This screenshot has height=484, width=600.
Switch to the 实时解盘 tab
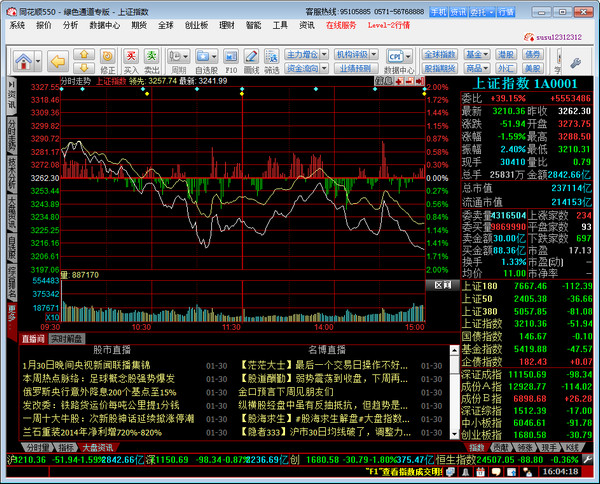[x=66, y=338]
